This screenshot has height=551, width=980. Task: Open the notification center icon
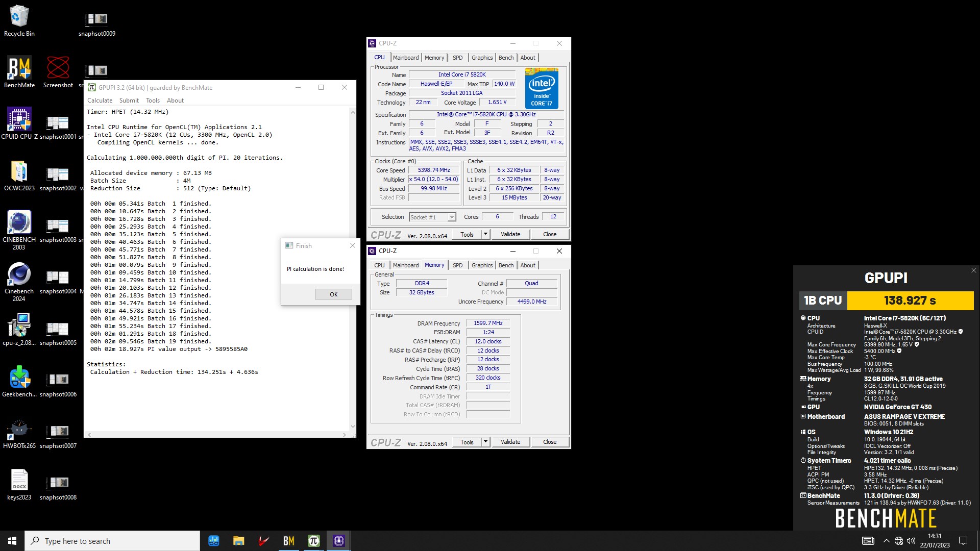coord(963,541)
